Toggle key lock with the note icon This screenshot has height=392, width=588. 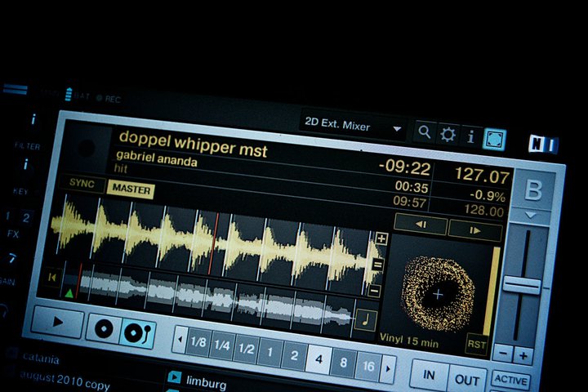(x=365, y=319)
